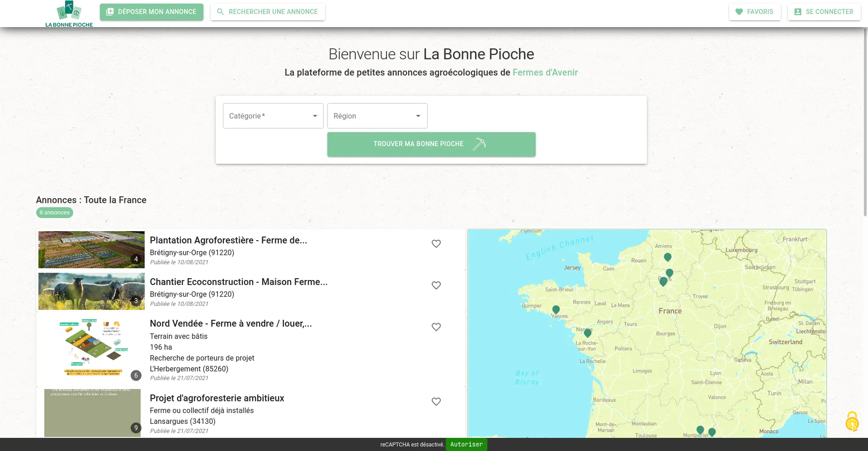This screenshot has width=868, height=451.
Task: Click the magnifier icon in Rechercher une annonce
Action: (220, 12)
